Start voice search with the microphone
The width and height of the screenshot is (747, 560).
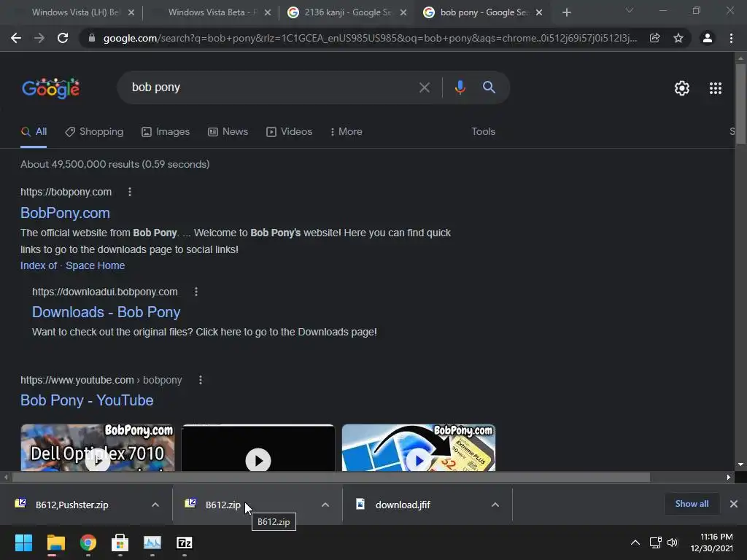point(460,87)
